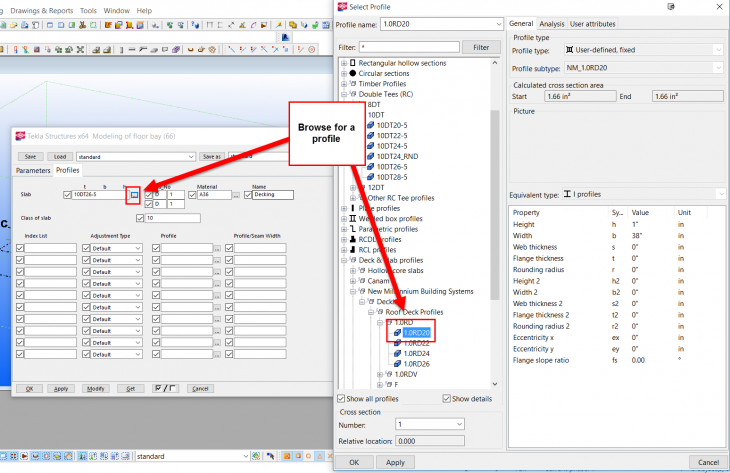Screen dimensions: 730x473
Task: Click the polybeam tool icon
Action: coord(143,49)
